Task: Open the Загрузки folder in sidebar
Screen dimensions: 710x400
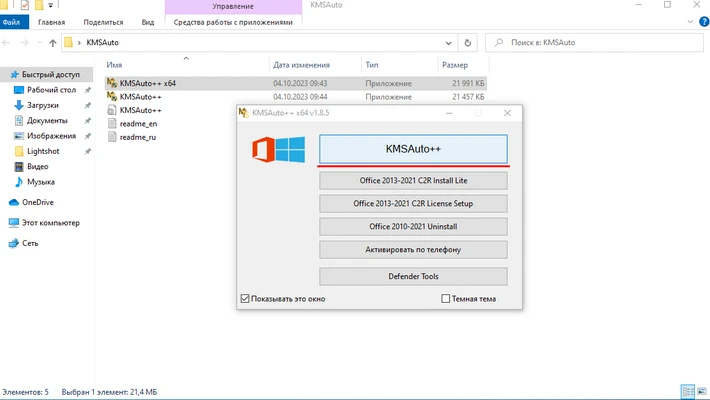Action: [43, 105]
